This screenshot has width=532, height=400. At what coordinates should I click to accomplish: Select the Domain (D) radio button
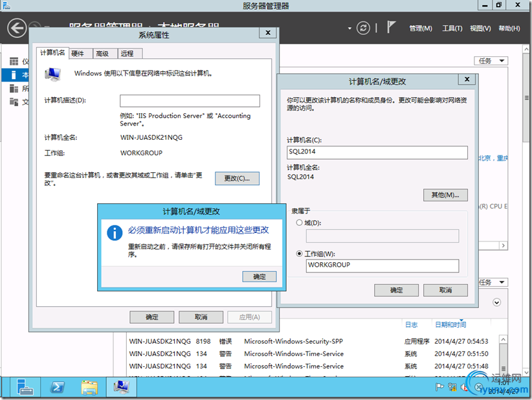click(x=299, y=223)
